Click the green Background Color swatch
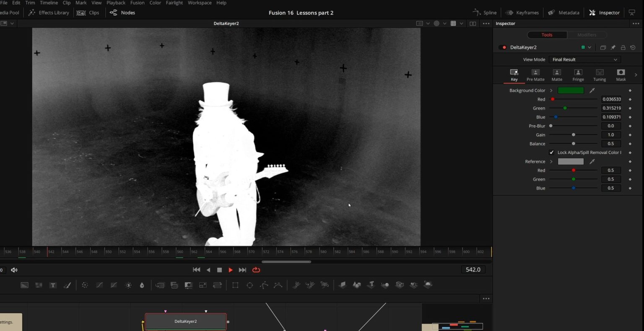Viewport: 644px width, 331px height. (571, 91)
